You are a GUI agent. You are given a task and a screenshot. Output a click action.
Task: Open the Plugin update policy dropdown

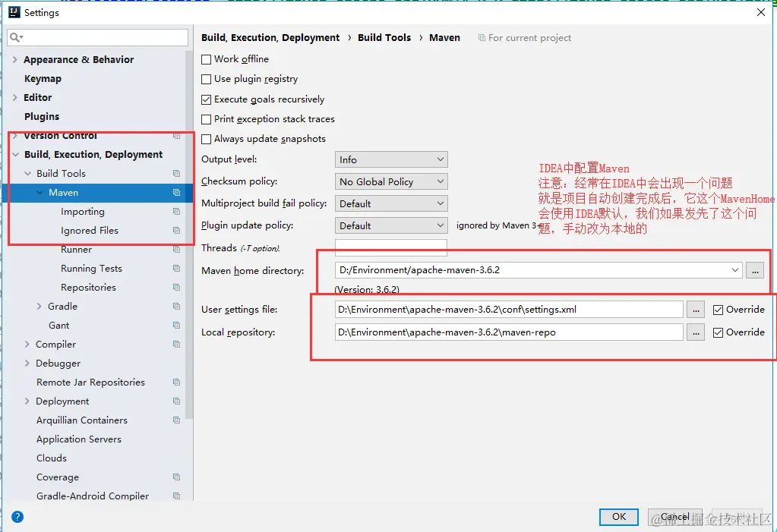click(391, 225)
